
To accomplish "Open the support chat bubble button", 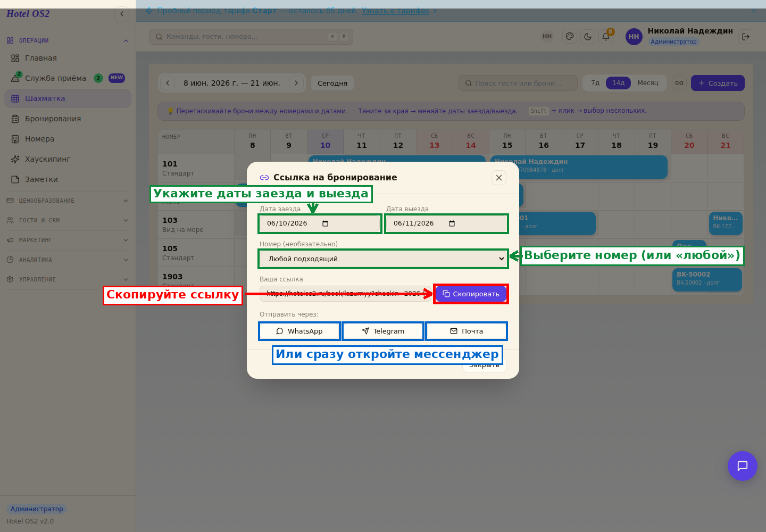I will tap(743, 466).
